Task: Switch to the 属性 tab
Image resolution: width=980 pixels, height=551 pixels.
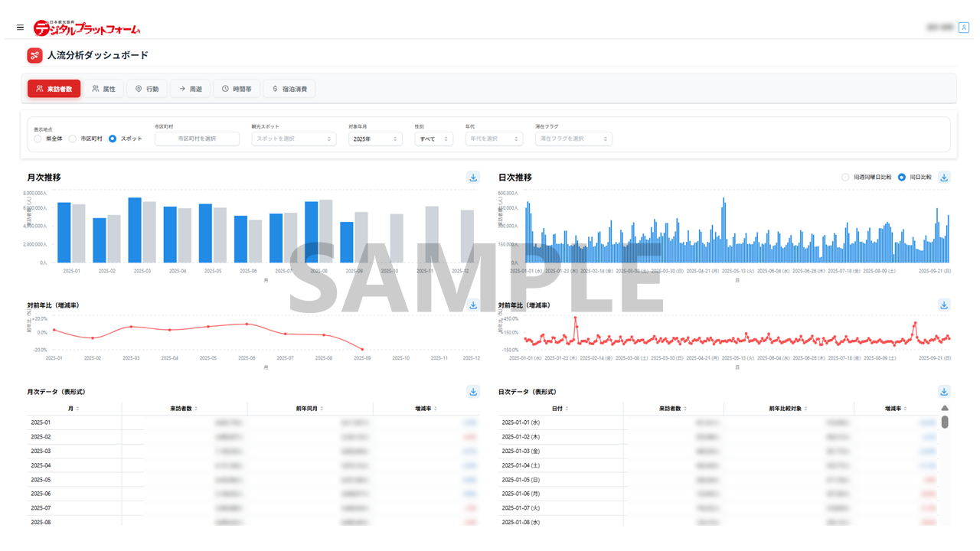Action: point(103,90)
